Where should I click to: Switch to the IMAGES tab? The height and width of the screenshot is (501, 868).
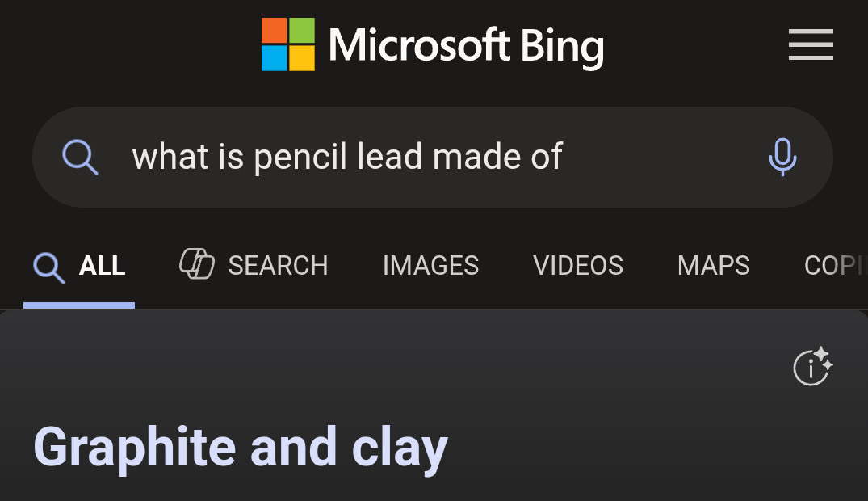click(430, 266)
